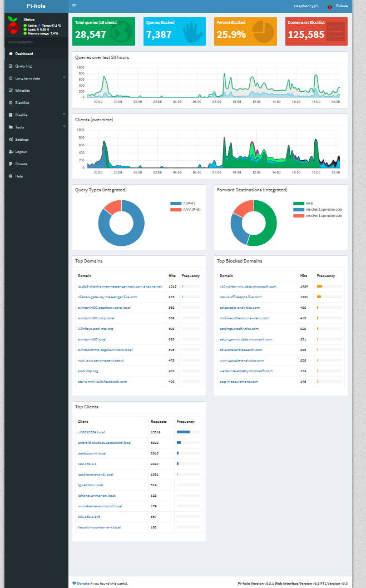
Task: Toggle the AAAA (IPv6) legend entry
Action: [x=185, y=210]
